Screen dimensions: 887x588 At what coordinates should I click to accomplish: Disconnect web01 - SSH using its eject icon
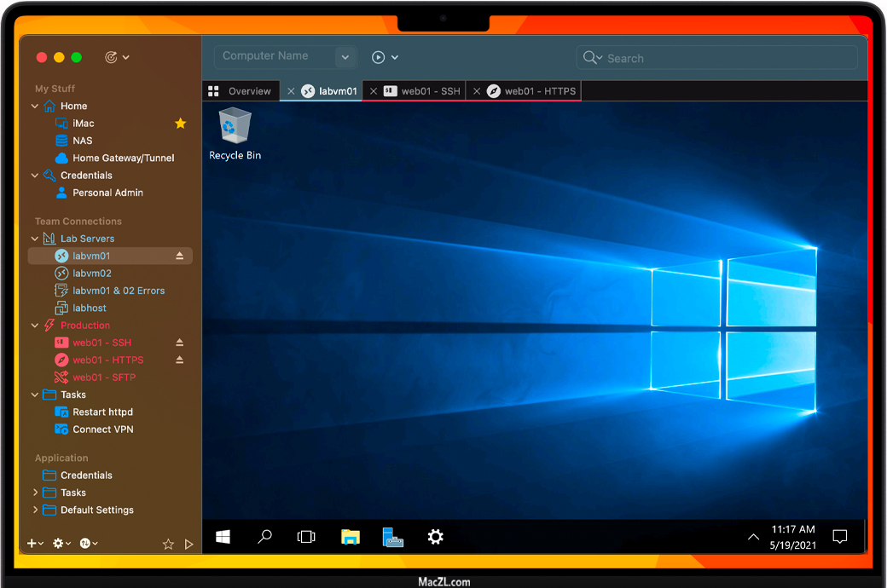tap(180, 343)
